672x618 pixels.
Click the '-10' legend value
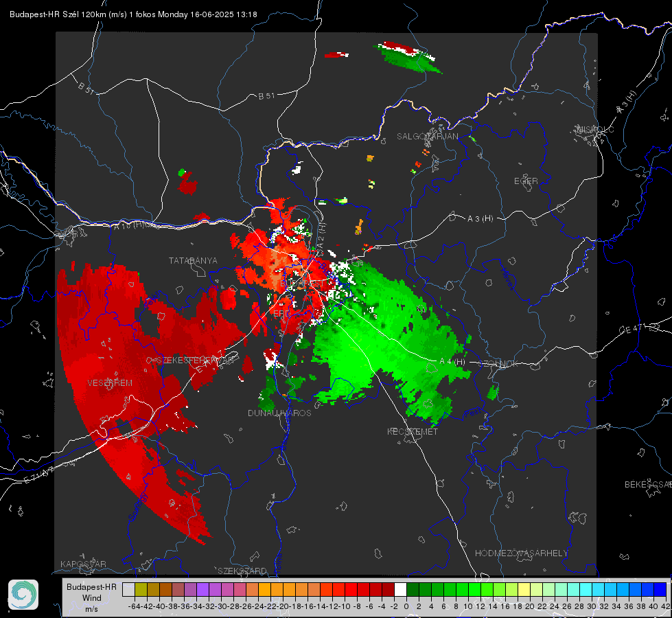coord(345,606)
